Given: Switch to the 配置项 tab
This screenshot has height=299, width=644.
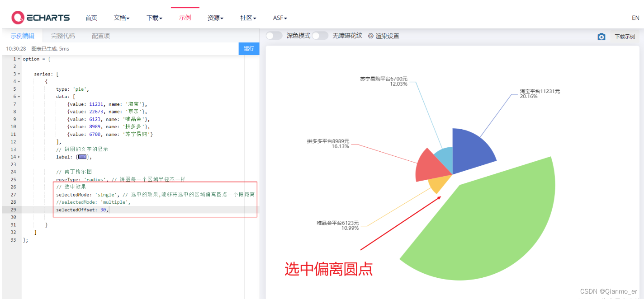Looking at the screenshot, I should (100, 36).
